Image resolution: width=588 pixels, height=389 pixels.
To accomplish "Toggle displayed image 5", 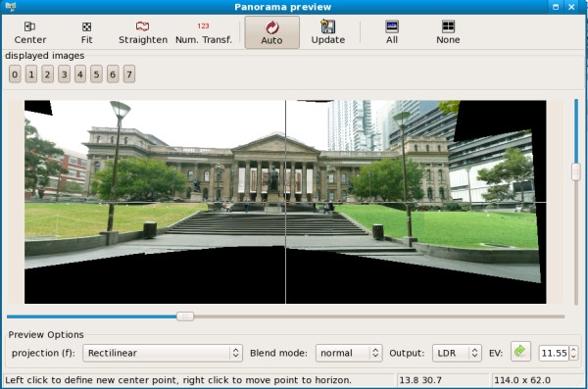I will pos(96,74).
